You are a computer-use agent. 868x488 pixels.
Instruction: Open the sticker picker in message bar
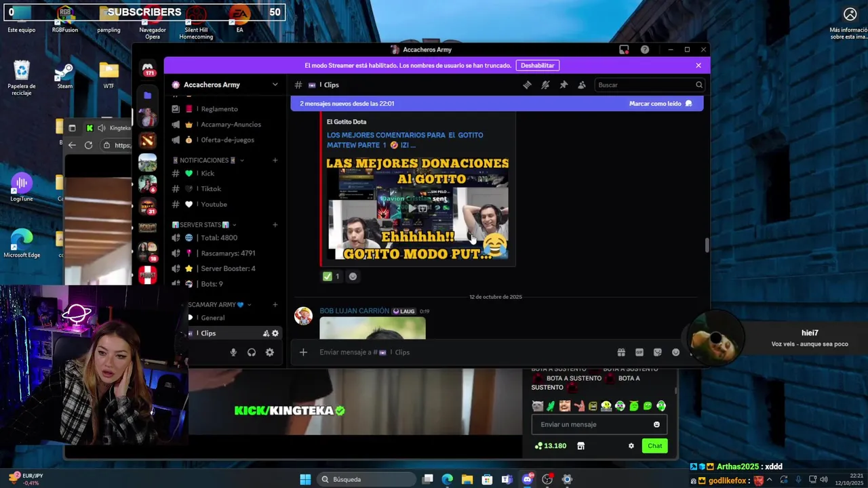(658, 352)
